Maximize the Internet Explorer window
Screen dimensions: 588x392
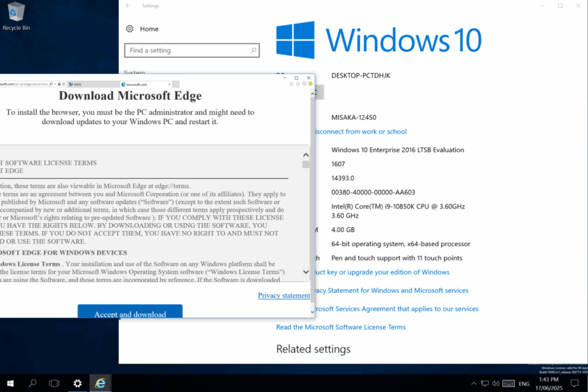[297, 78]
